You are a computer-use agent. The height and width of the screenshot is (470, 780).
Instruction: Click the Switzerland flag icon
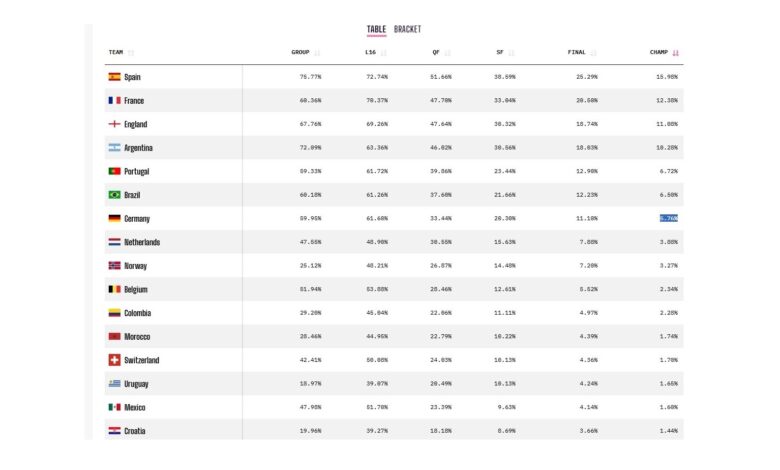(x=114, y=360)
